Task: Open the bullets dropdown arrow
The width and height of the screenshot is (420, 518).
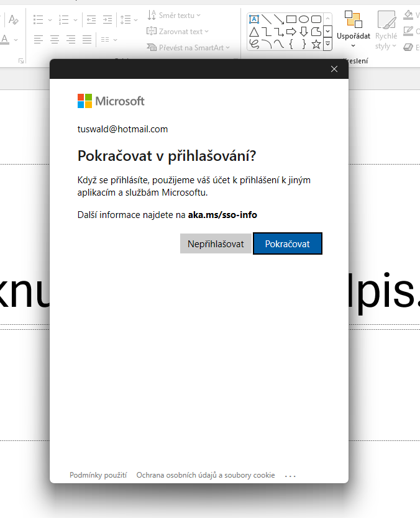Action: (x=50, y=20)
